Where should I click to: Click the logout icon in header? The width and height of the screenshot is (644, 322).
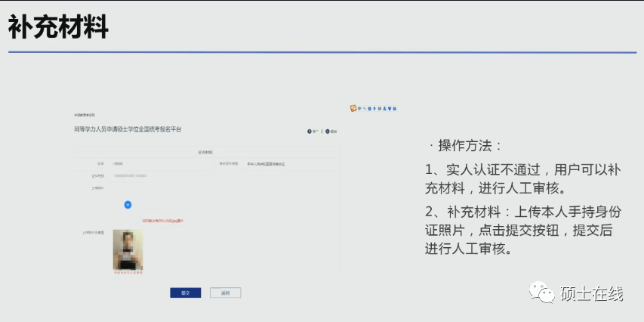click(328, 132)
